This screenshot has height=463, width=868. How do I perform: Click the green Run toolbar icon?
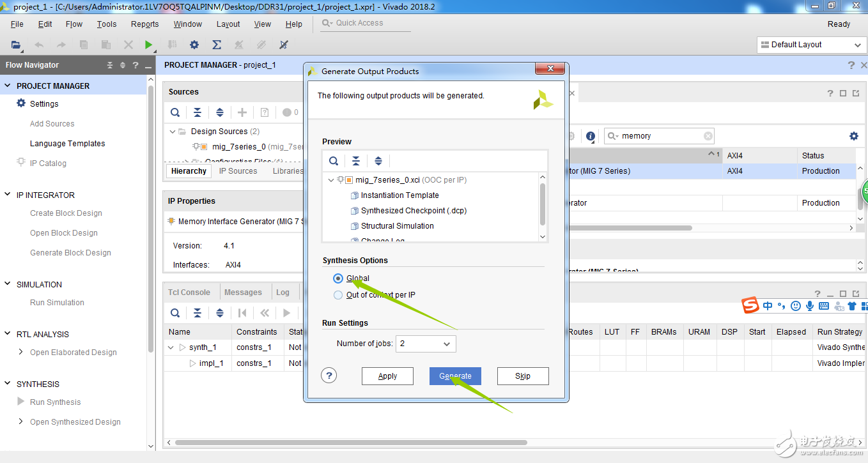coord(148,45)
